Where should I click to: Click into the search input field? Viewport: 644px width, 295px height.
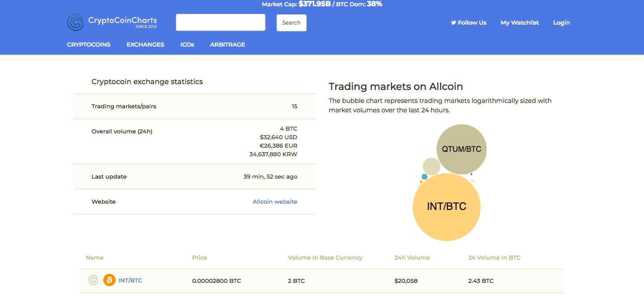pos(221,22)
